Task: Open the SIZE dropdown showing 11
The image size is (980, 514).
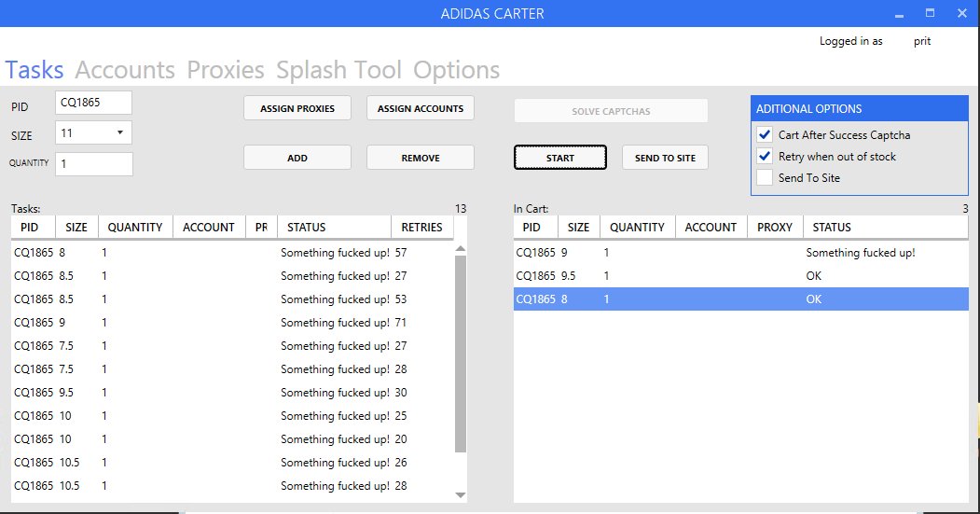Action: [94, 132]
